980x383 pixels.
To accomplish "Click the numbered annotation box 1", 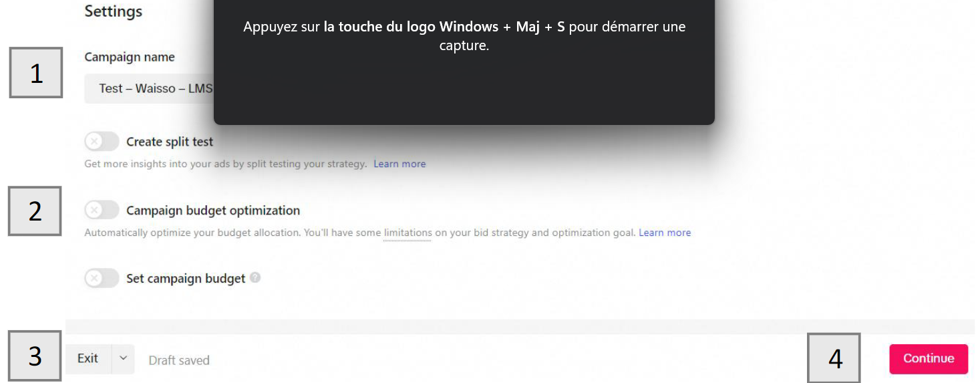I will [36, 73].
